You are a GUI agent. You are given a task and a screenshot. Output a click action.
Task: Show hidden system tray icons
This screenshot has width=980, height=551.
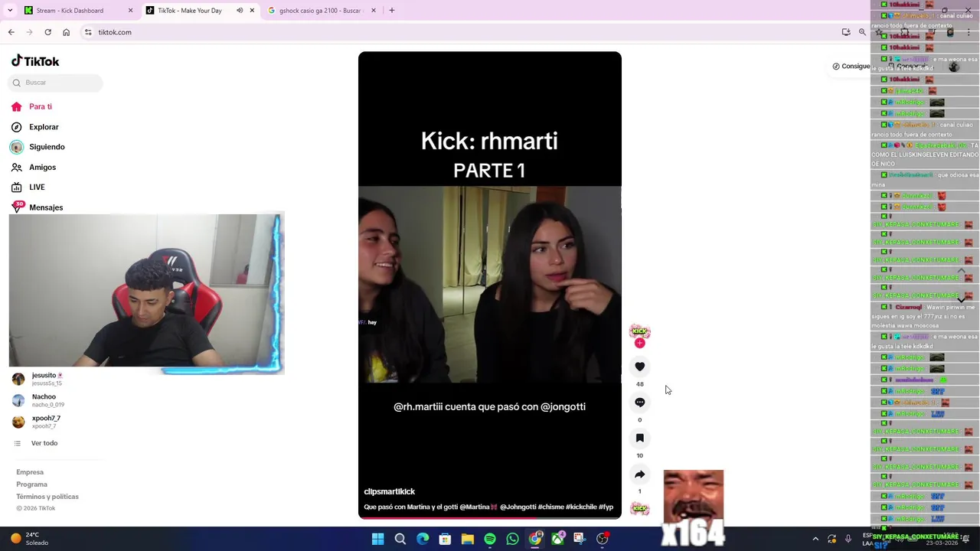815,539
